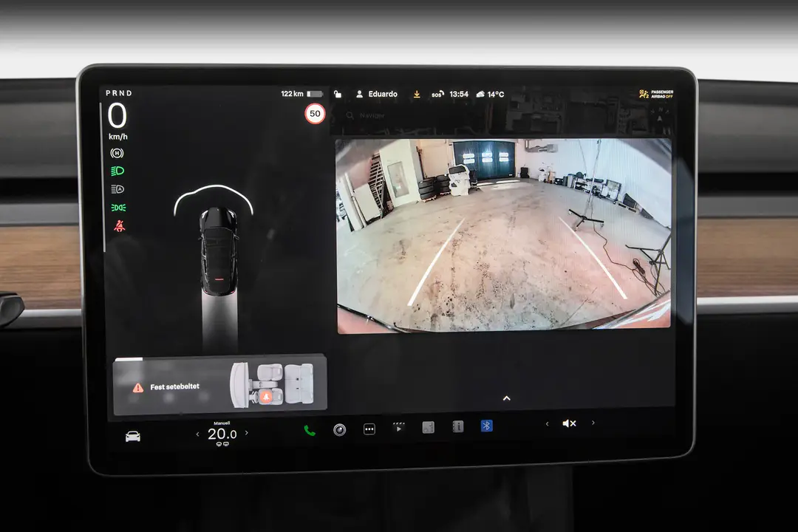The image size is (798, 532).
Task: Tap the PRND gear indicator
Action: 119,93
